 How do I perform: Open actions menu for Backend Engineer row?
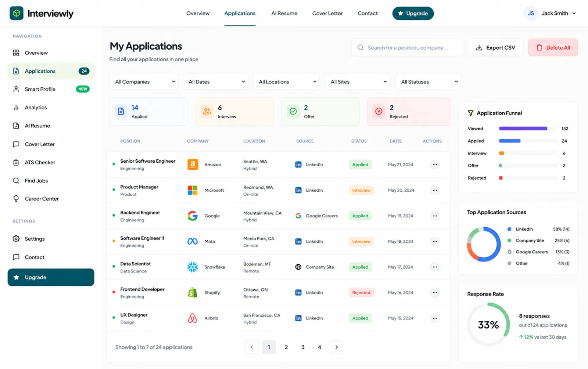435,216
